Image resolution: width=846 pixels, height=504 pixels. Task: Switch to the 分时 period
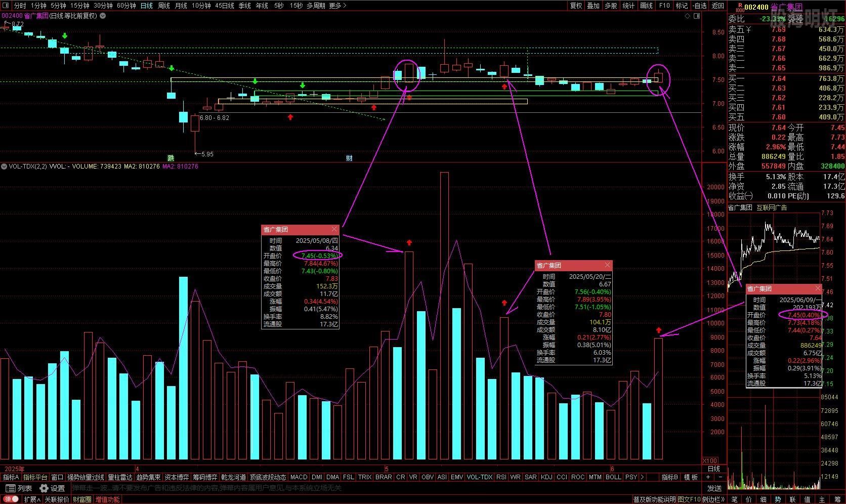[x=20, y=6]
